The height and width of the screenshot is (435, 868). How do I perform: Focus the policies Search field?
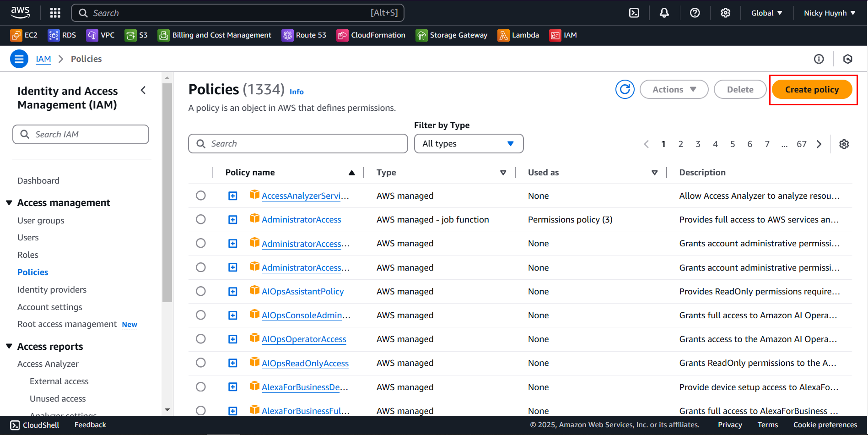click(298, 144)
